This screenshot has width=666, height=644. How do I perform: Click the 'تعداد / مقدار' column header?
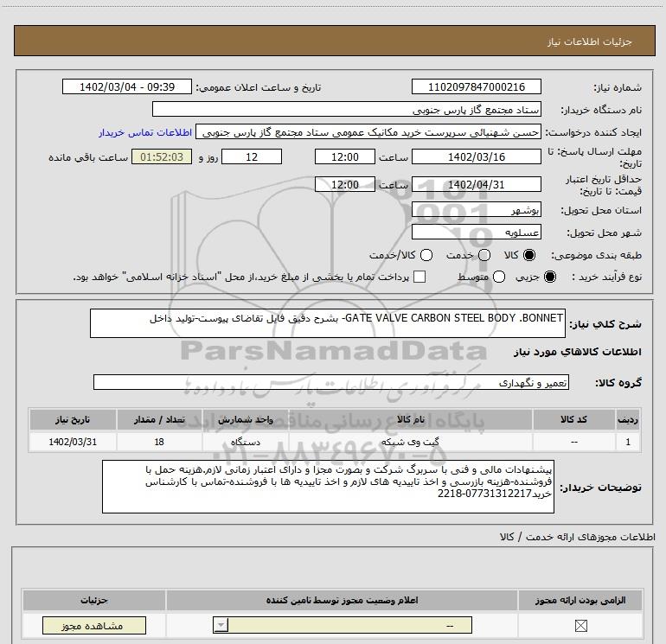pyautogui.click(x=159, y=419)
